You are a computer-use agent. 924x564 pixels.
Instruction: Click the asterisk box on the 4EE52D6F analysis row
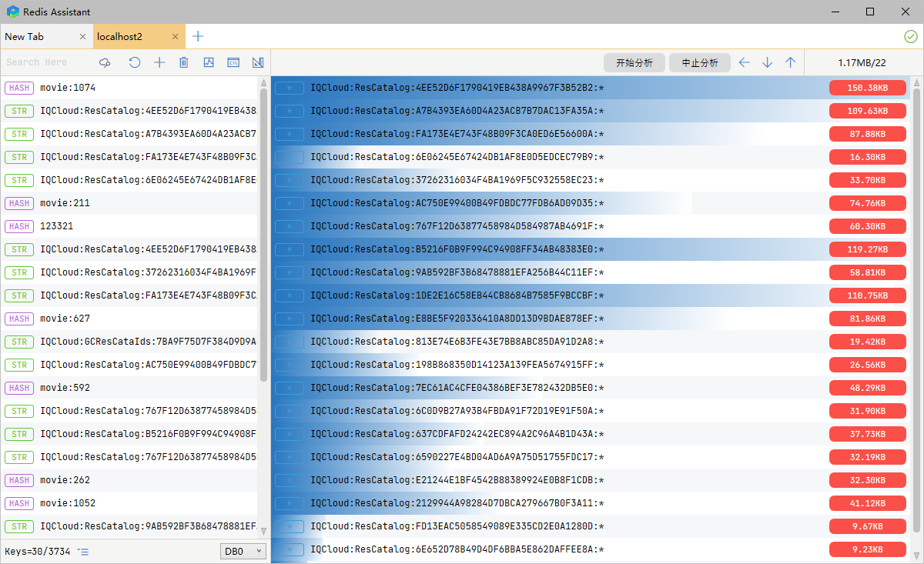[290, 88]
